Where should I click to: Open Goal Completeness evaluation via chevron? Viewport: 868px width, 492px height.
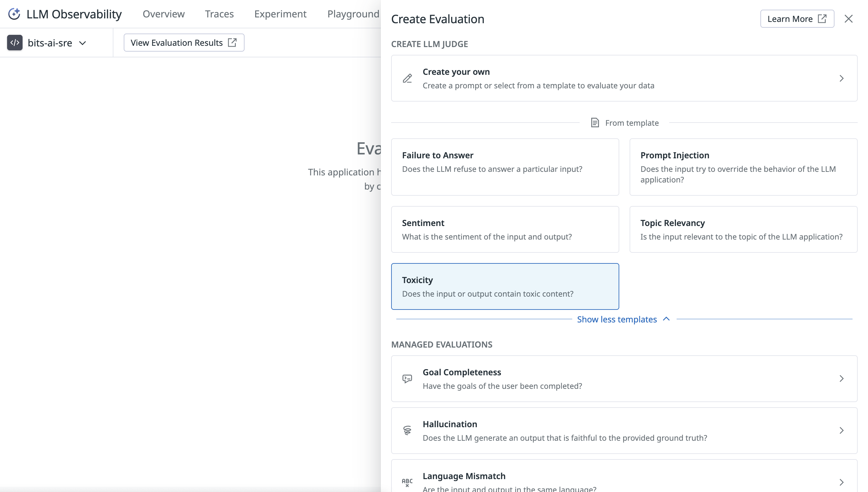pos(841,379)
